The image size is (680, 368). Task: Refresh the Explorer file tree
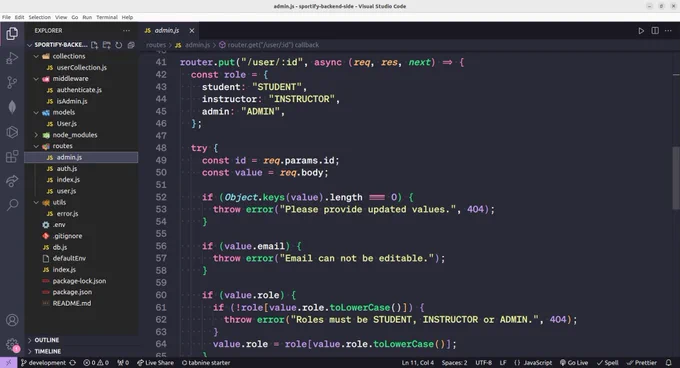[118, 45]
